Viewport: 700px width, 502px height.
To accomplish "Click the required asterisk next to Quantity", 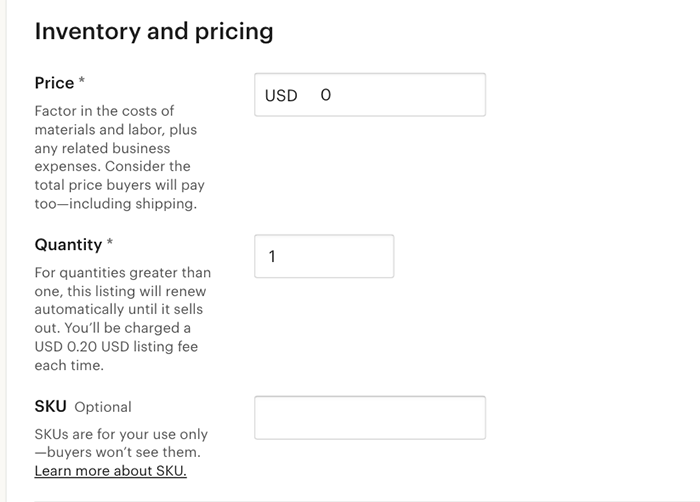I will (110, 244).
